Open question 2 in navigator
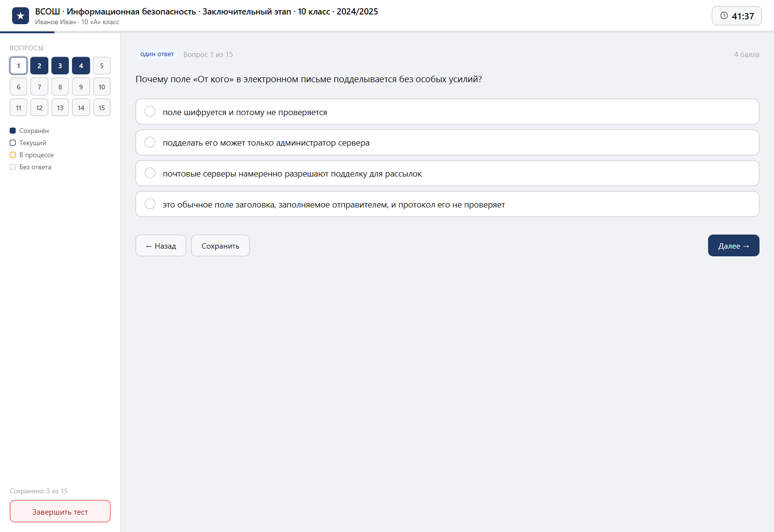Screen dimensions: 774x532 point(39,66)
